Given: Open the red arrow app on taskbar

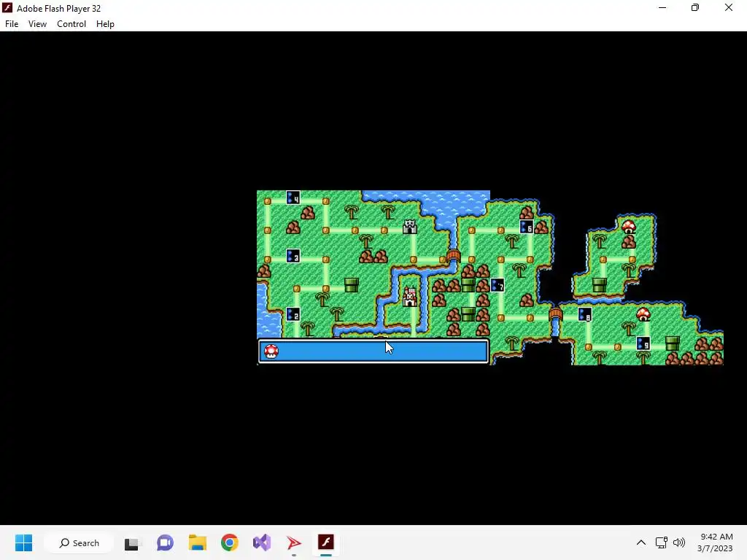Looking at the screenshot, I should [x=294, y=542].
